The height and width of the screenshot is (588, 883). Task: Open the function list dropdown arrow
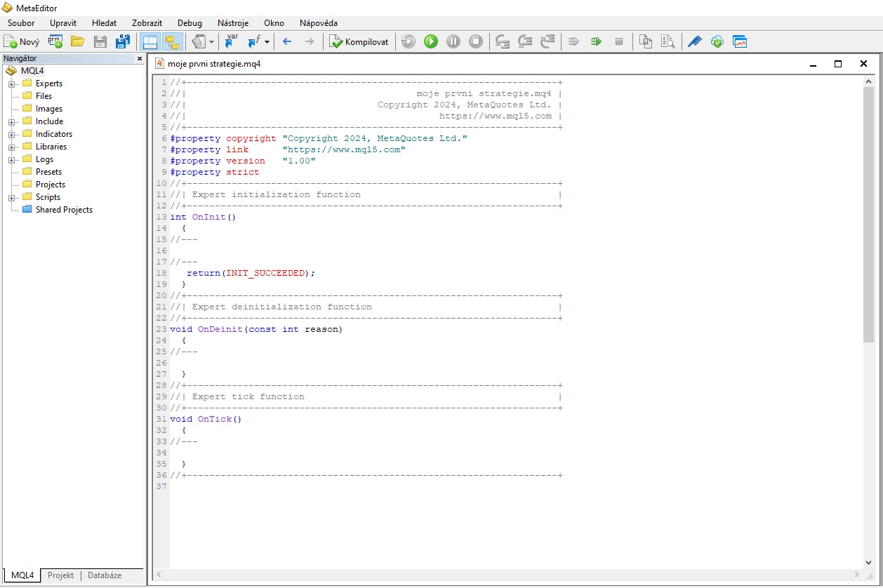pos(267,42)
